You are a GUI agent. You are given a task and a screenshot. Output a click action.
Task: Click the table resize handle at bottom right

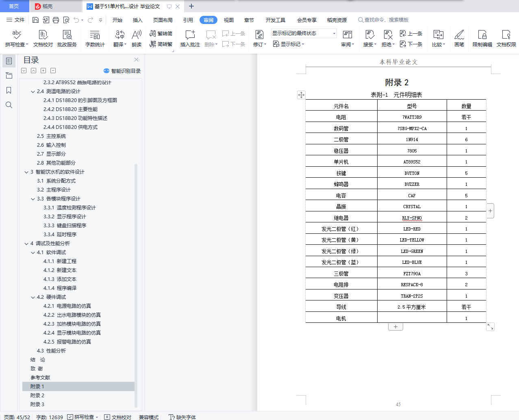coord(491,327)
